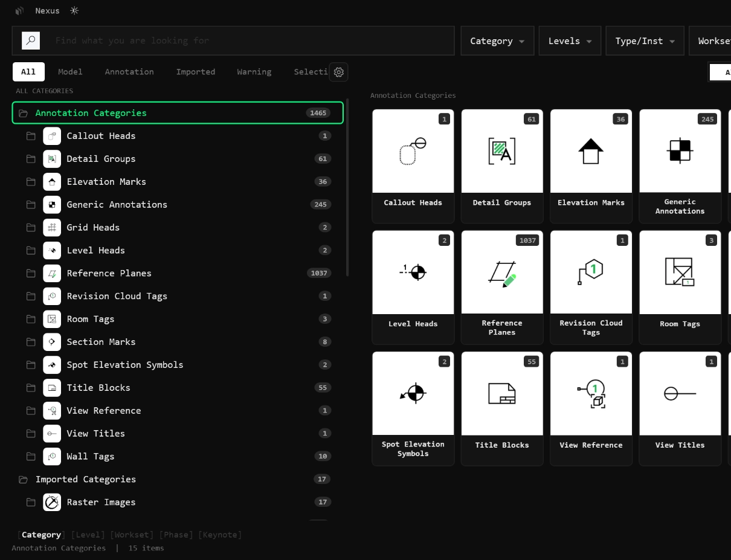The width and height of the screenshot is (731, 560).
Task: Switch to the Warning tab
Action: (254, 72)
